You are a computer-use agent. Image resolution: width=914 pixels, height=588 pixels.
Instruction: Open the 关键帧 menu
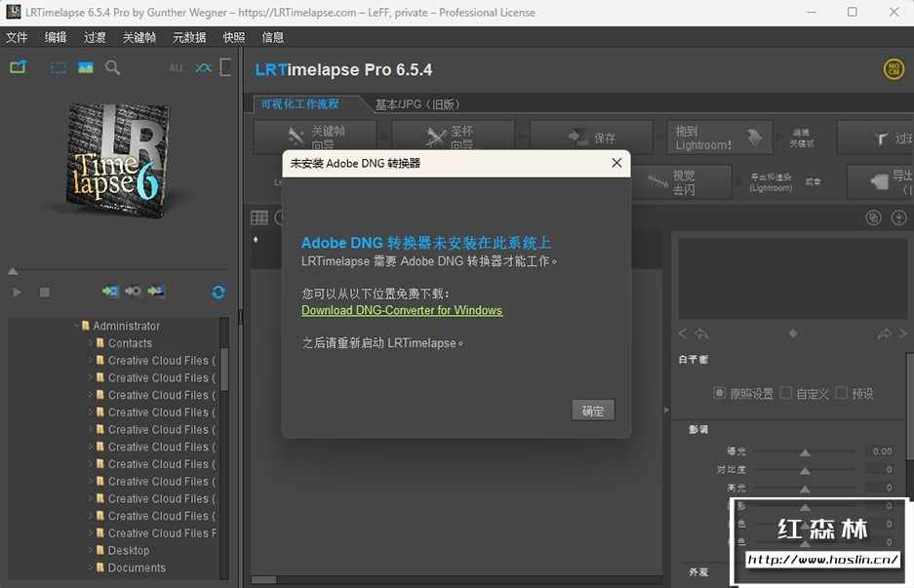139,37
